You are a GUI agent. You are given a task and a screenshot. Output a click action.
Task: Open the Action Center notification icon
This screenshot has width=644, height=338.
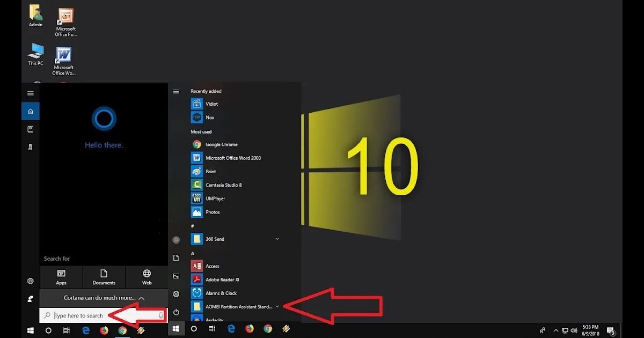tap(610, 330)
